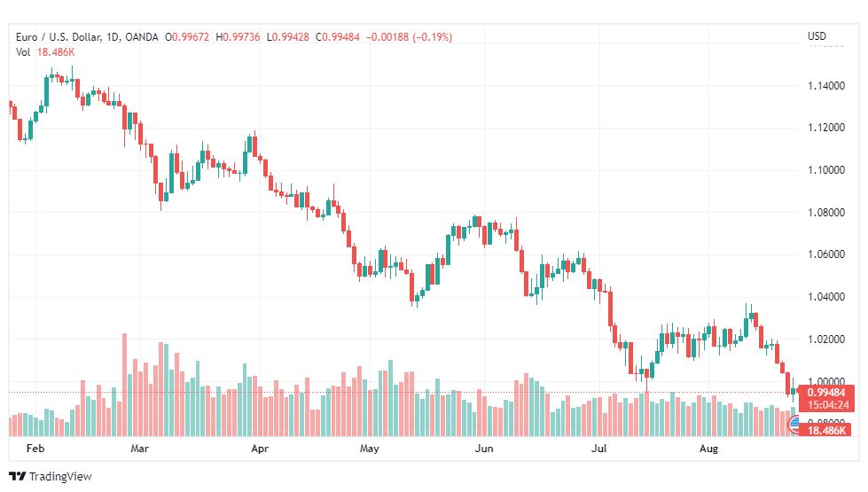Click the Jun label on time axis

tap(484, 449)
